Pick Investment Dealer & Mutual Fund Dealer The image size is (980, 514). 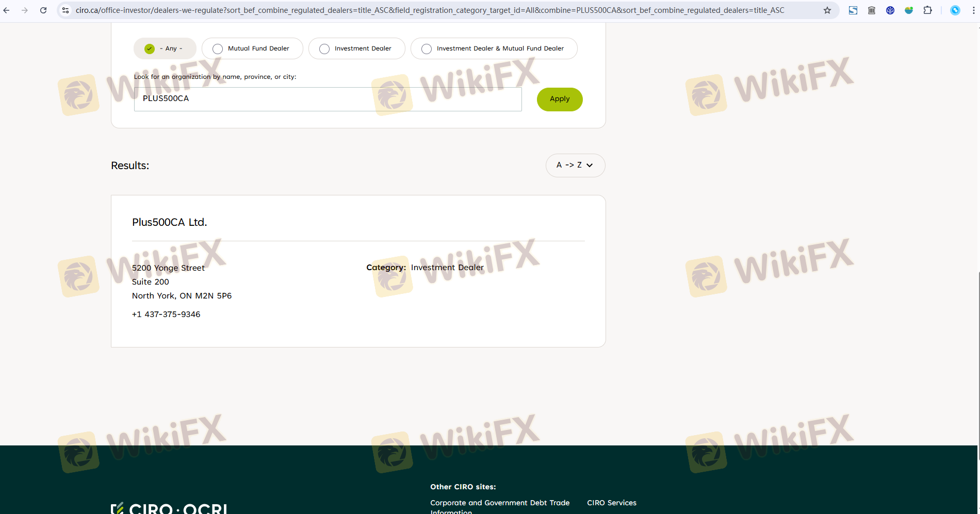tap(494, 48)
